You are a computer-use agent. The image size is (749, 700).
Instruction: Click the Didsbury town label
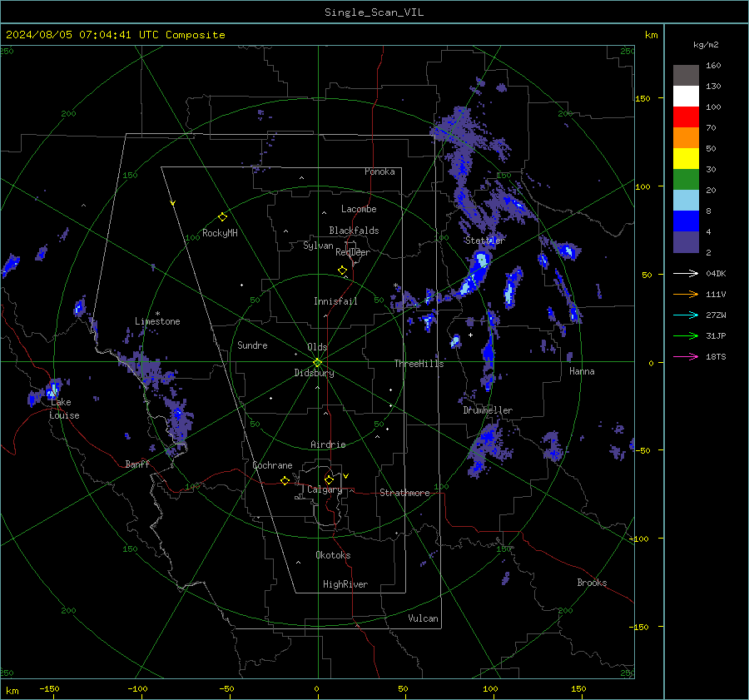point(314,373)
